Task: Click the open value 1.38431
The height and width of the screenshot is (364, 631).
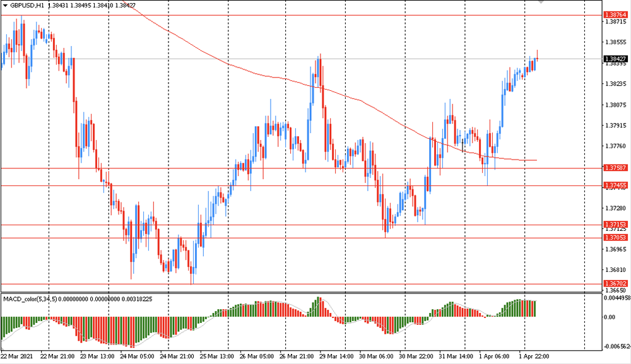Action: click(x=57, y=6)
